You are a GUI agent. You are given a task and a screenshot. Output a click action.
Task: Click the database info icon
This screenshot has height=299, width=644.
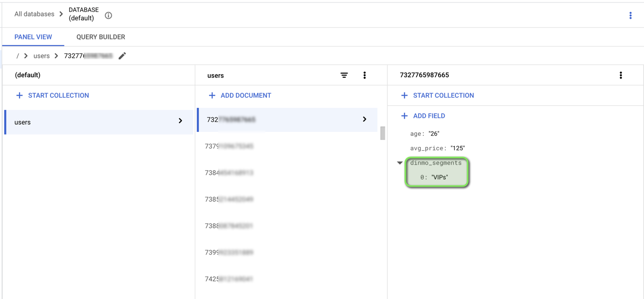[108, 15]
